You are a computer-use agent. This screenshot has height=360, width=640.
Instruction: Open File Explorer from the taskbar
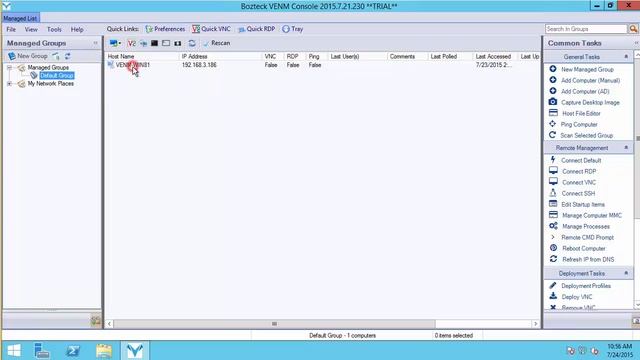point(104,351)
